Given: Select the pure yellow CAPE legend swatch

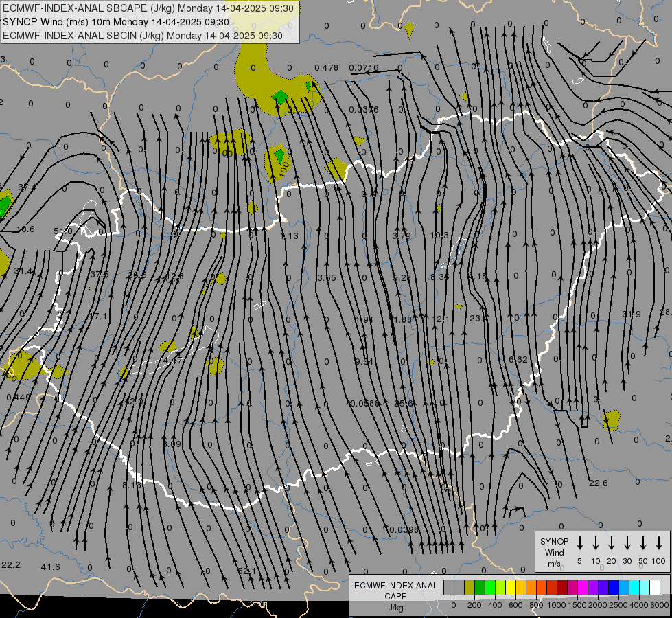Looking at the screenshot, I should coord(511,588).
